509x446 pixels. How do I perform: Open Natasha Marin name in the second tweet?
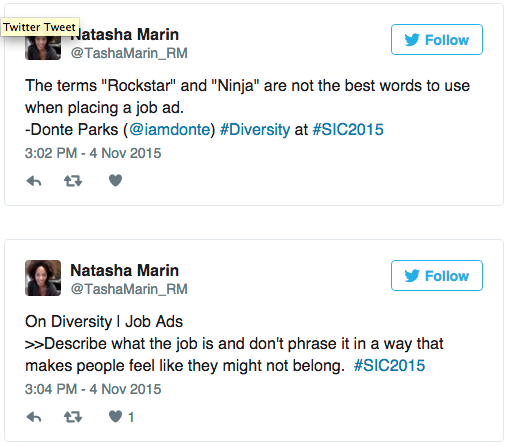coord(125,270)
